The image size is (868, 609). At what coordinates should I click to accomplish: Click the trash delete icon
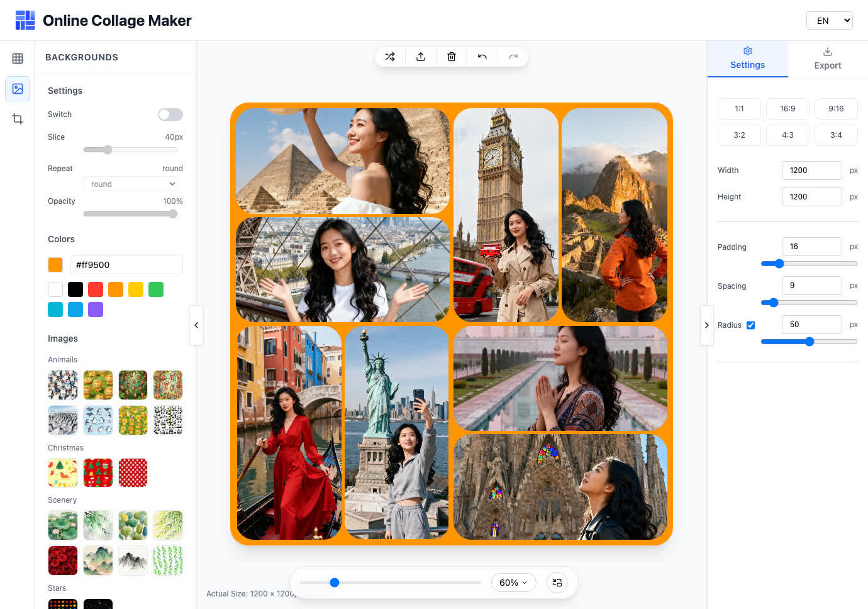[452, 57]
